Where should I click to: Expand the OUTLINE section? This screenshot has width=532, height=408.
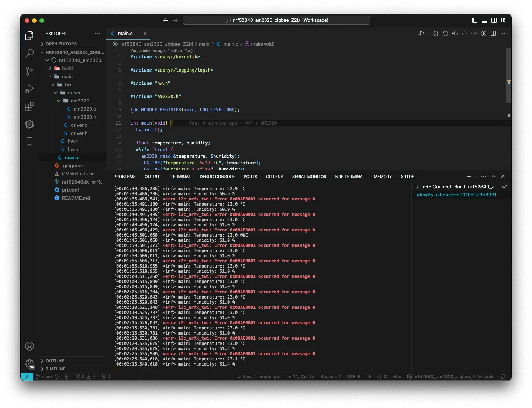pos(55,361)
